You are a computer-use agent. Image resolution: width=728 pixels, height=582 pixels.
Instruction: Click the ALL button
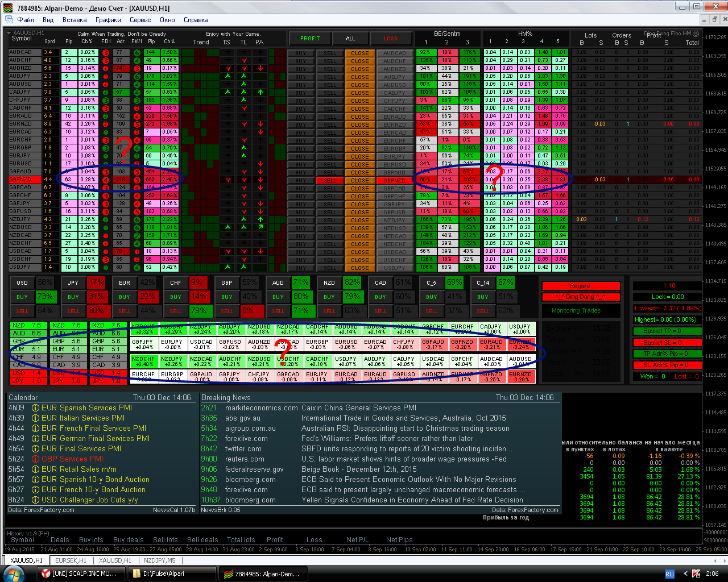point(350,39)
